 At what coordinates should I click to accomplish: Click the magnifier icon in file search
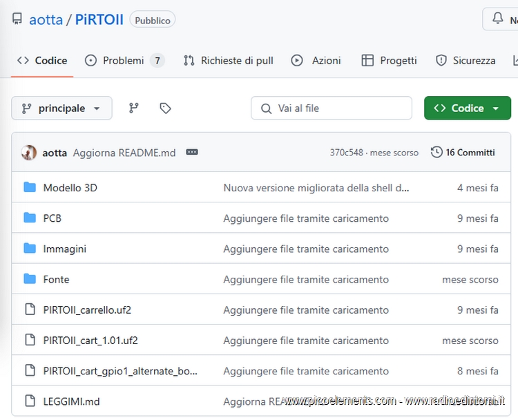[x=266, y=108]
